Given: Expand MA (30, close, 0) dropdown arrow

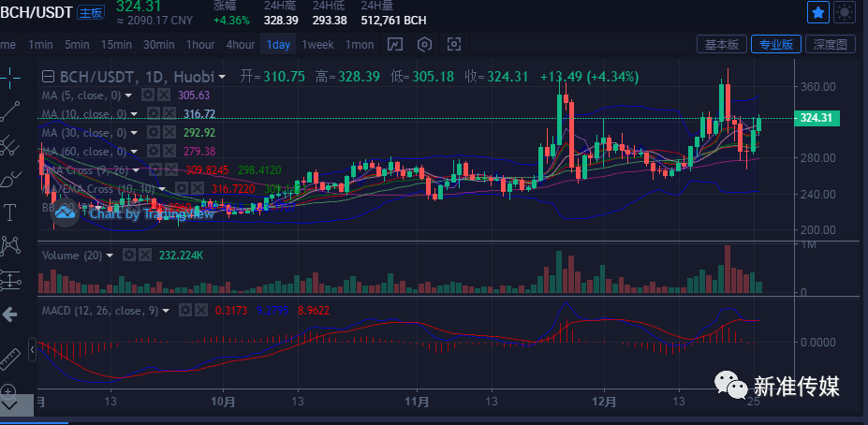Looking at the screenshot, I should (x=133, y=133).
